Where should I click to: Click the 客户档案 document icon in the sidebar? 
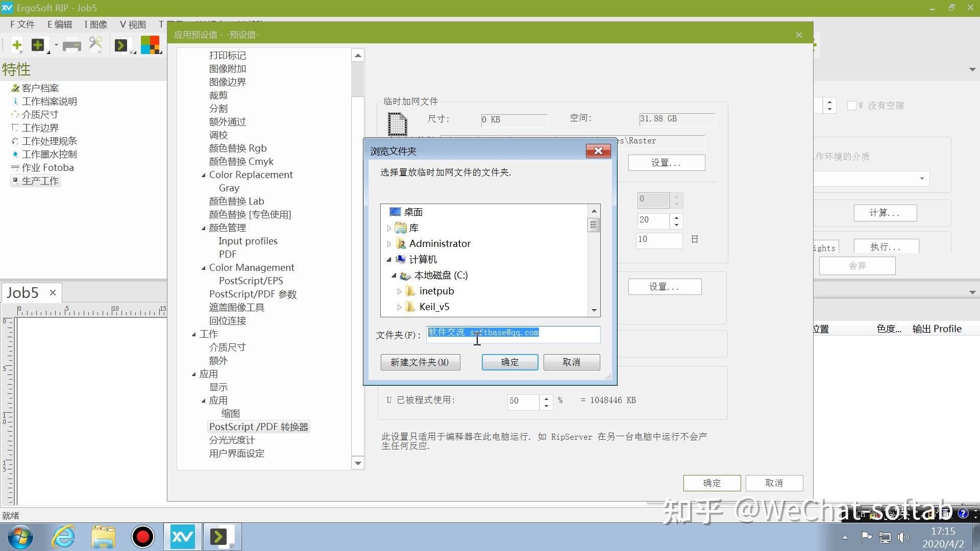pyautogui.click(x=15, y=88)
